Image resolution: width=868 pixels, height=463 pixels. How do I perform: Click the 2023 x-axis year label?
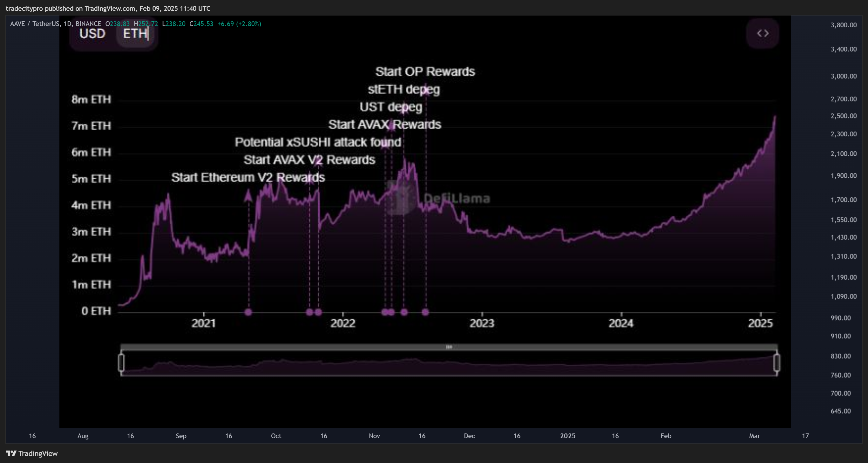click(482, 323)
